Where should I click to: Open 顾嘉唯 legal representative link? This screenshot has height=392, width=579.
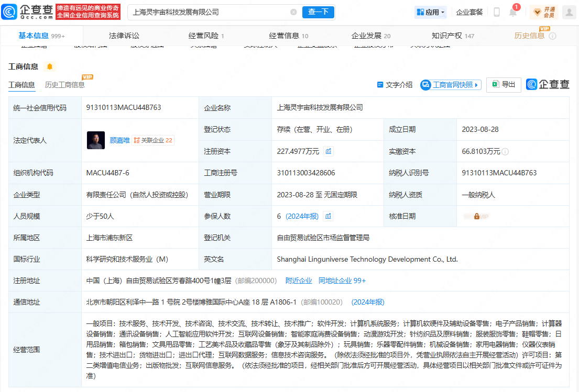pyautogui.click(x=119, y=140)
